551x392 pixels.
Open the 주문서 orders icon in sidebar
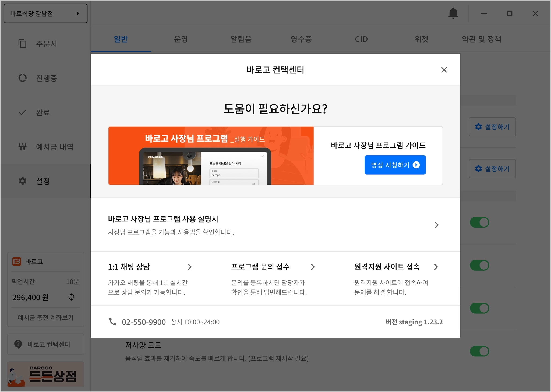coord(22,44)
